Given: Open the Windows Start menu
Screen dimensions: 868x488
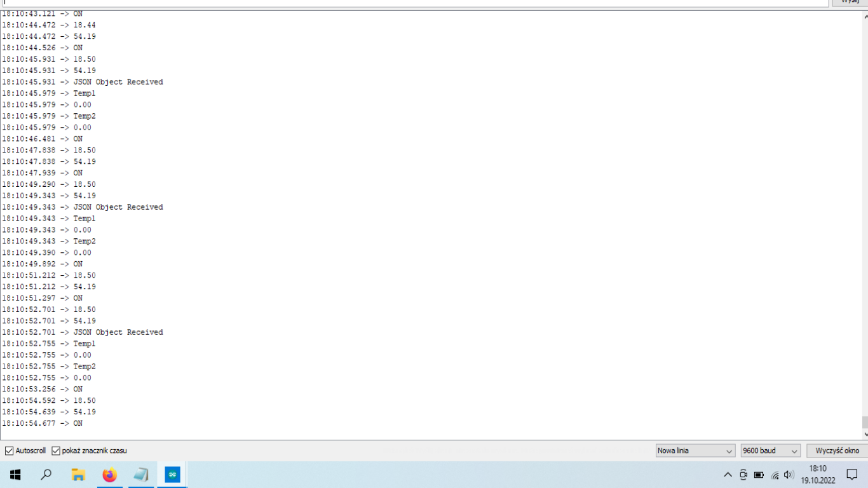Looking at the screenshot, I should click(x=15, y=475).
